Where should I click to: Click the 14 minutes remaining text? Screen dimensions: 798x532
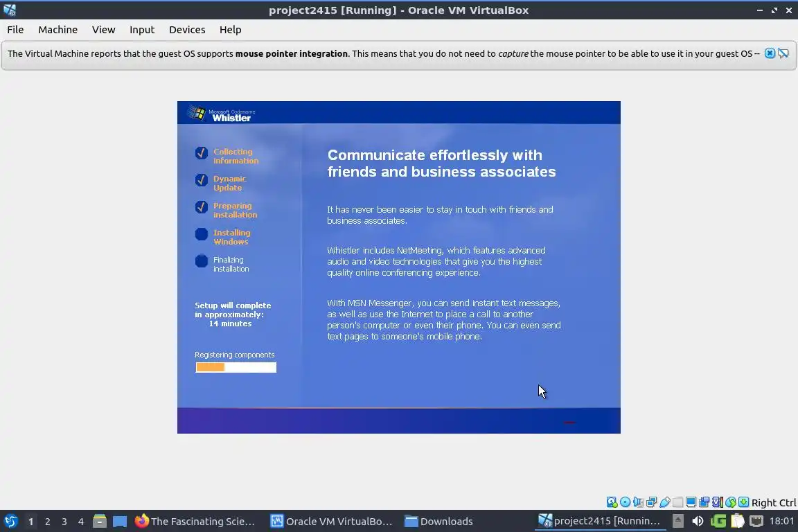point(230,323)
